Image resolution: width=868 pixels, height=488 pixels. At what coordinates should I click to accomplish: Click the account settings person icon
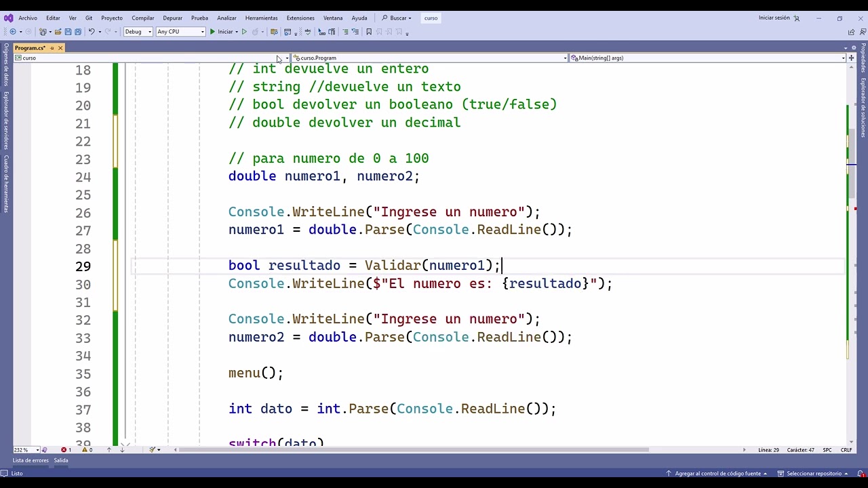(797, 18)
